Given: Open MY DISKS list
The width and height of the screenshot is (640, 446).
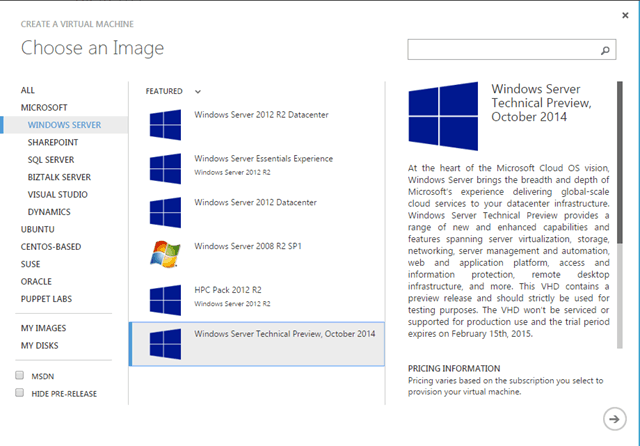Looking at the screenshot, I should coord(40,346).
